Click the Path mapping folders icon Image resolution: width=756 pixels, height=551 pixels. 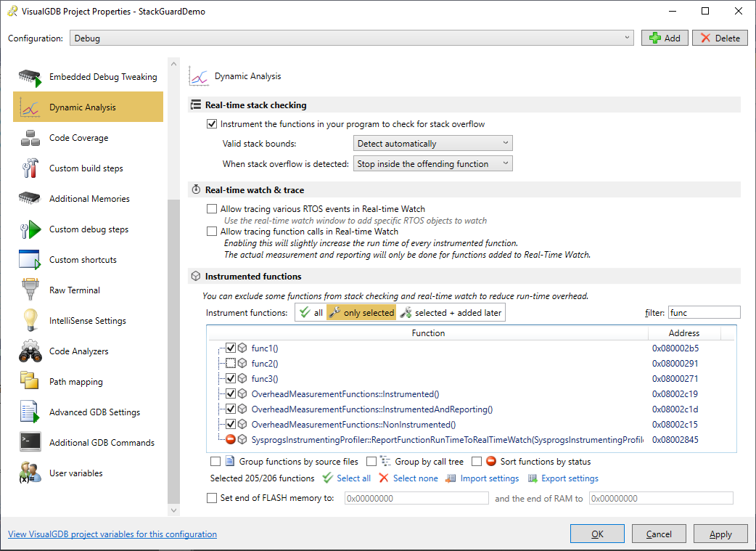(x=30, y=382)
